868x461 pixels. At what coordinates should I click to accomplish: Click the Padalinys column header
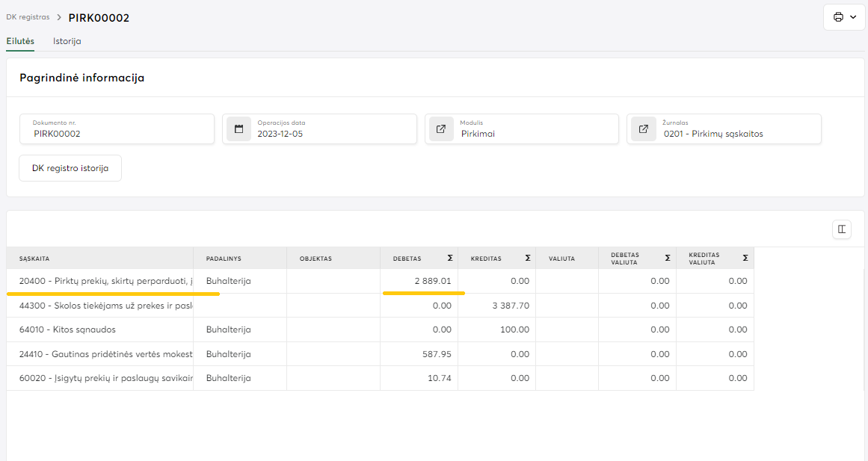(x=224, y=259)
